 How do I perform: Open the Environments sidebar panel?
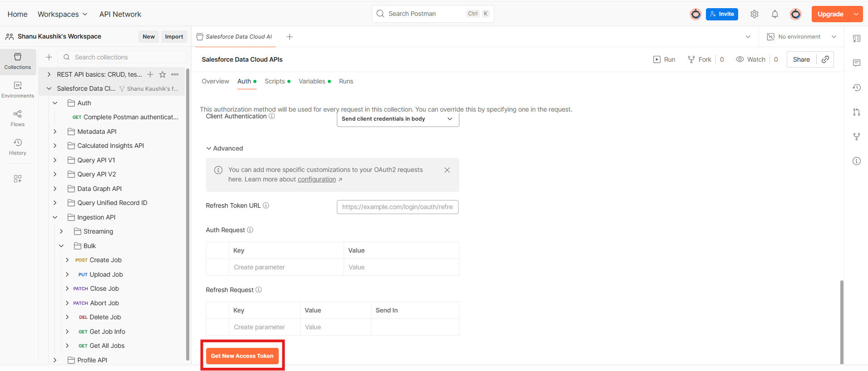[x=18, y=89]
